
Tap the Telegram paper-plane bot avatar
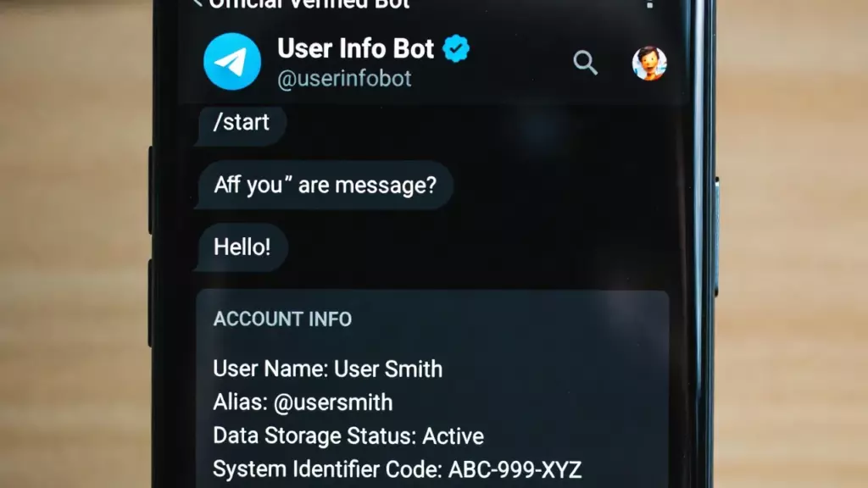click(232, 61)
